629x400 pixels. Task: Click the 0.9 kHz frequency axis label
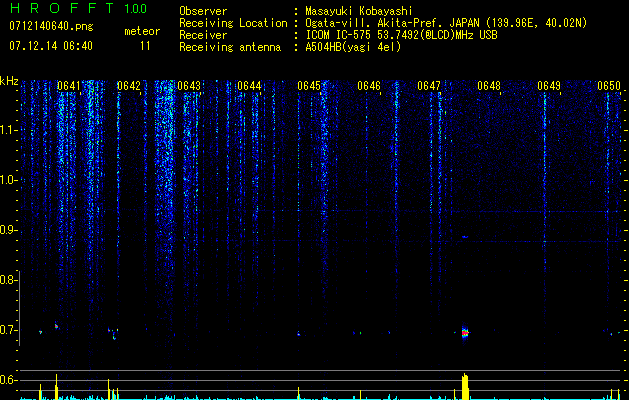tap(8, 230)
